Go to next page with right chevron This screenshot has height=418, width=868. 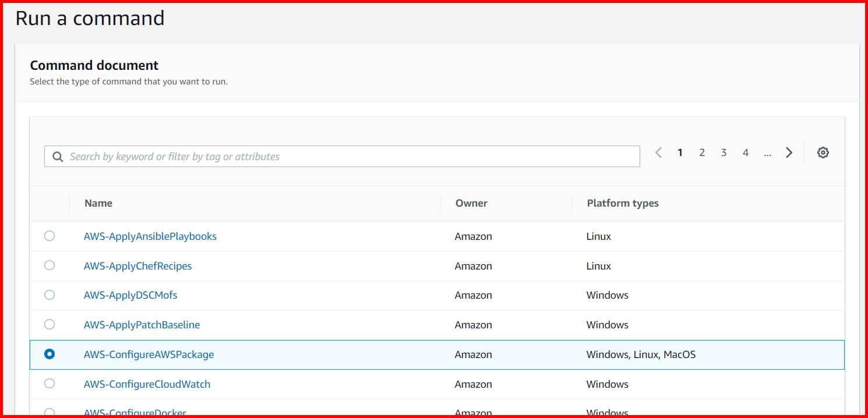(x=789, y=152)
